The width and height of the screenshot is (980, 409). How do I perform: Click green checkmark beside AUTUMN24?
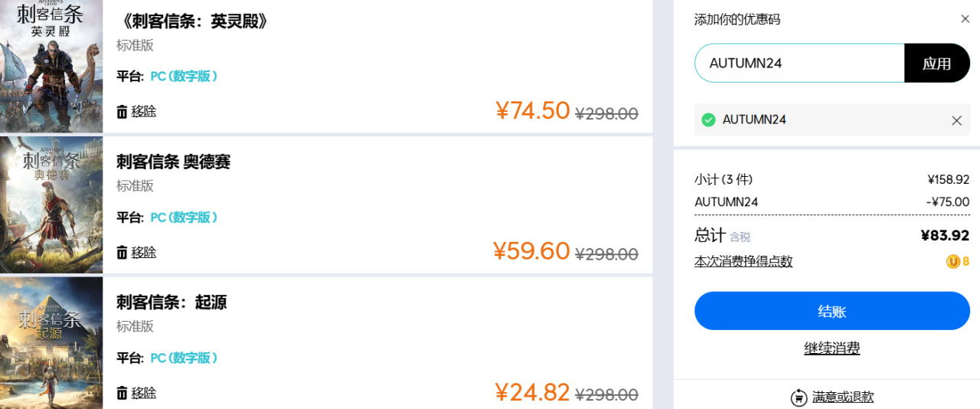708,119
